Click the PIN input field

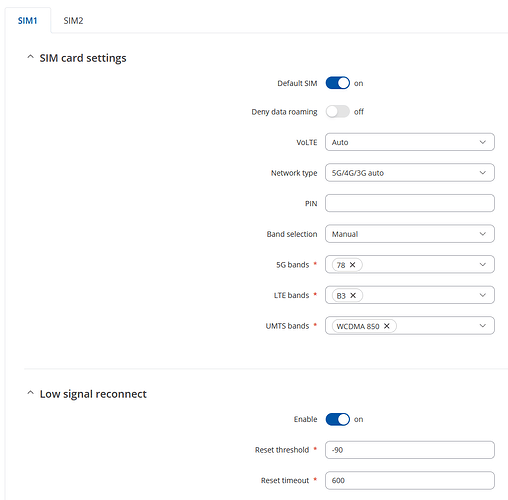click(x=410, y=203)
